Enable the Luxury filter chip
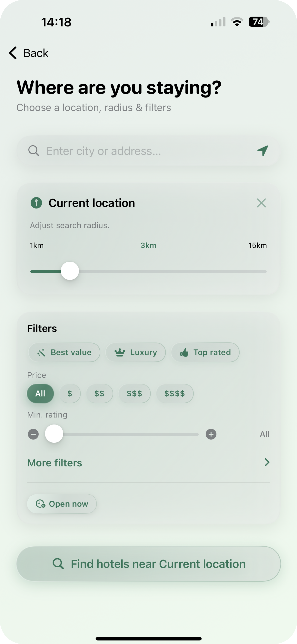The height and width of the screenshot is (644, 297). point(136,352)
